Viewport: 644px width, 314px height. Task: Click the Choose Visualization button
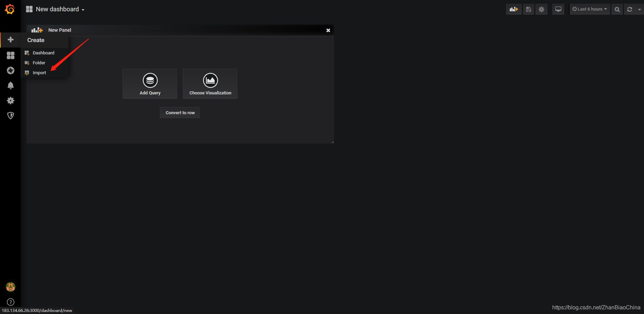click(x=210, y=84)
